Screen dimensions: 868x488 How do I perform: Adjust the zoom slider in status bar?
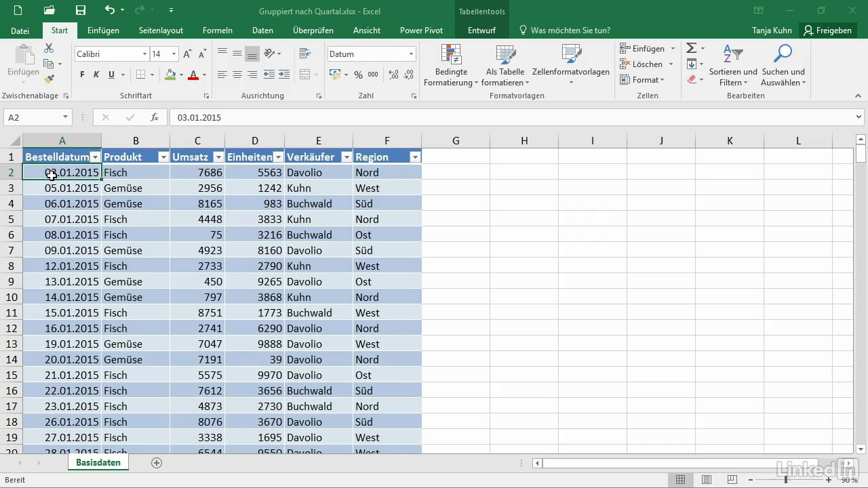coord(787,480)
